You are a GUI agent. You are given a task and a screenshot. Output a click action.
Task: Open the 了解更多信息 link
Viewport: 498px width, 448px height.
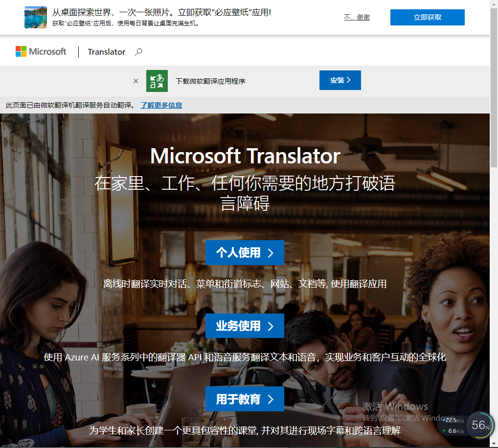161,105
